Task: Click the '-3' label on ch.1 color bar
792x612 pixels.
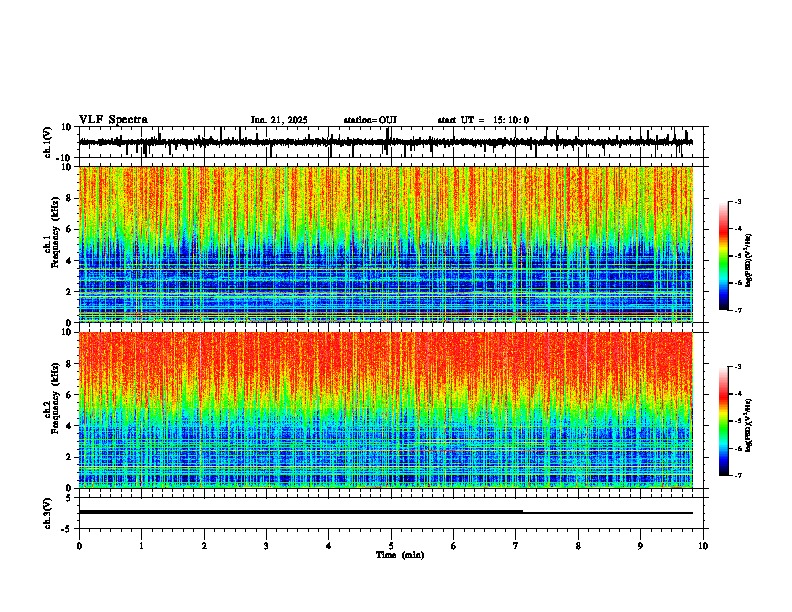Action: (737, 201)
